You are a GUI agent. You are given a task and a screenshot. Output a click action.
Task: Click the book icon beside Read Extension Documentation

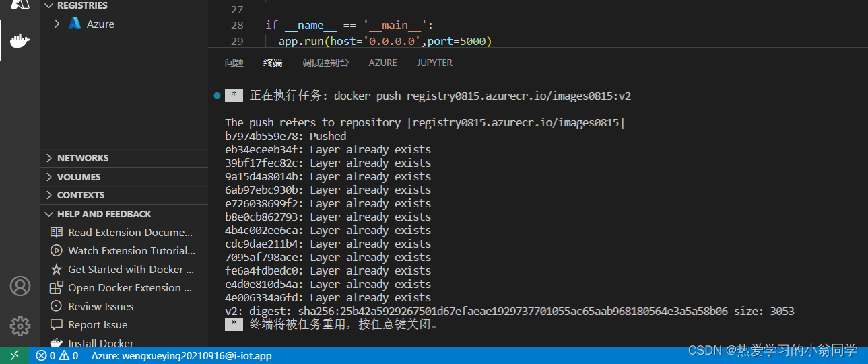tap(57, 232)
